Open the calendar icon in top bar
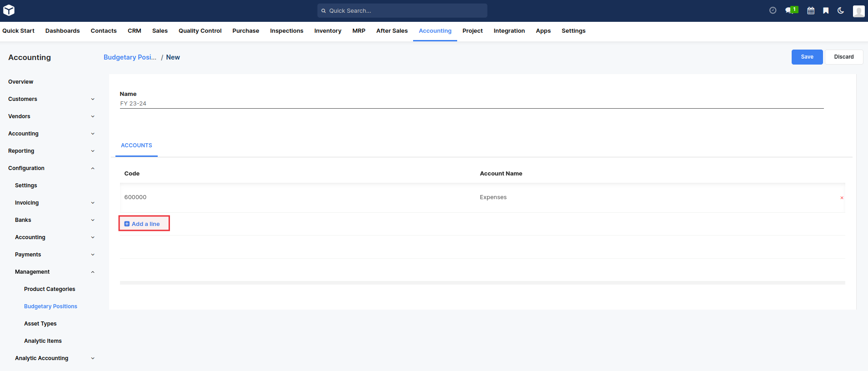Viewport: 868px width, 371px height. pos(811,10)
